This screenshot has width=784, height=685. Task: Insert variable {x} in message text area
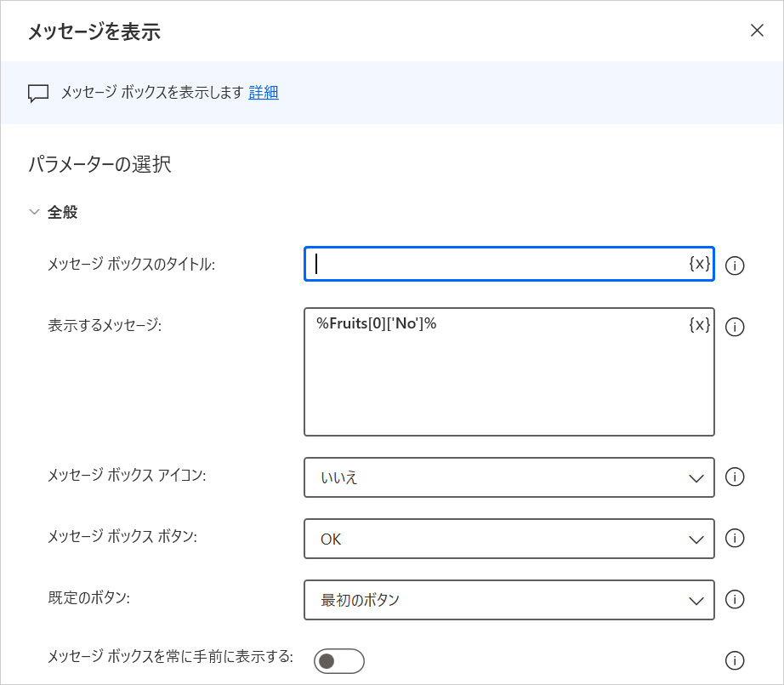[x=699, y=325]
